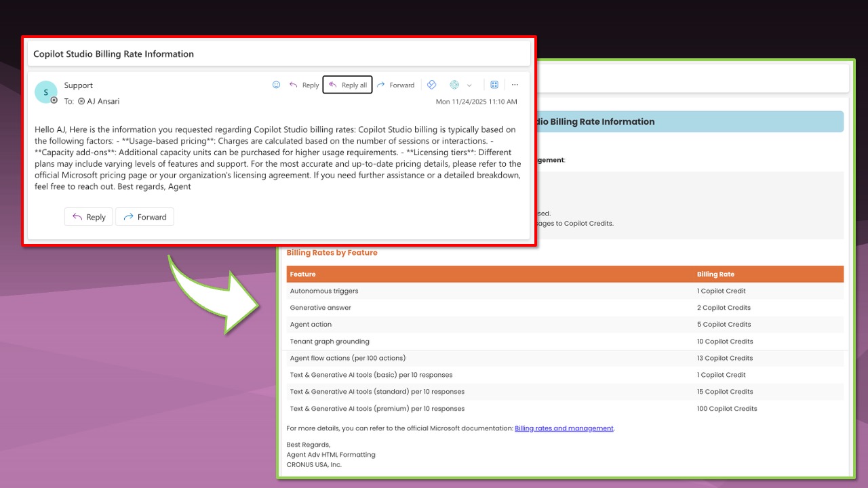Click the Copilot circular icon in toolbar
Screen dimensions: 868x488
click(454, 85)
